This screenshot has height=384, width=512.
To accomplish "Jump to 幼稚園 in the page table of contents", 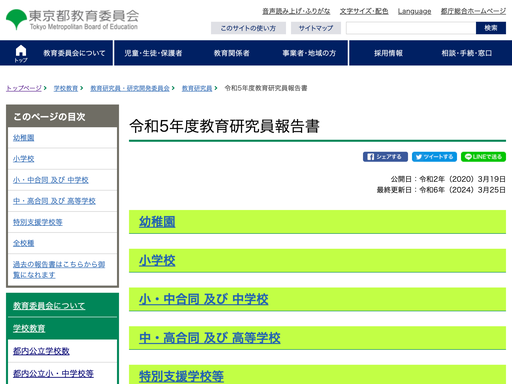I will point(23,138).
